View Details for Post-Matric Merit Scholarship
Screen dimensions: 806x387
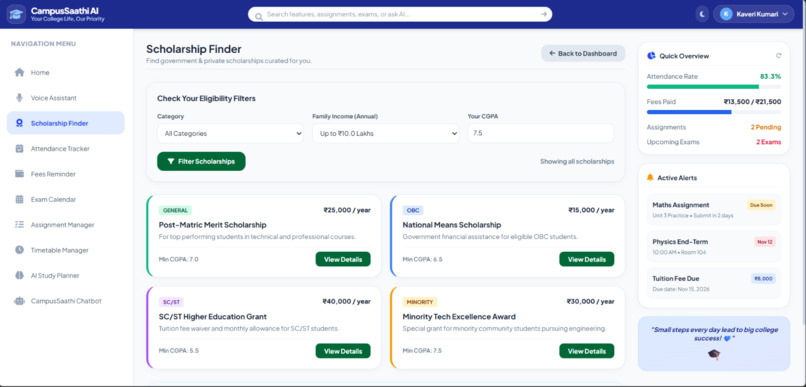(343, 260)
